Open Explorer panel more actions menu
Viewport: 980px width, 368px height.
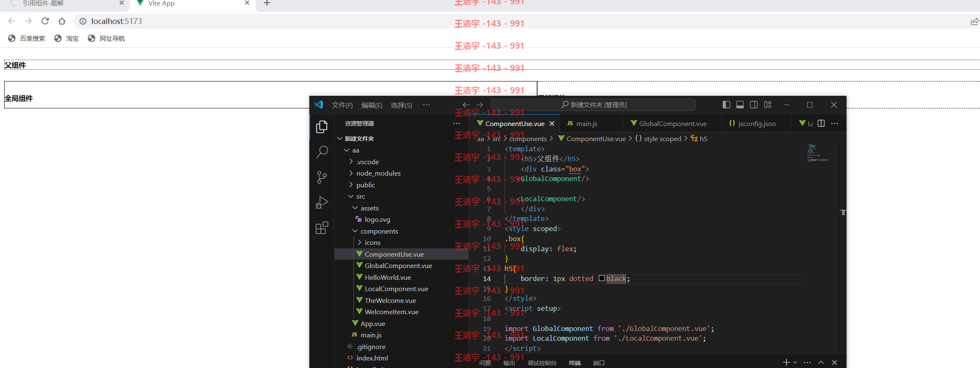click(x=456, y=124)
